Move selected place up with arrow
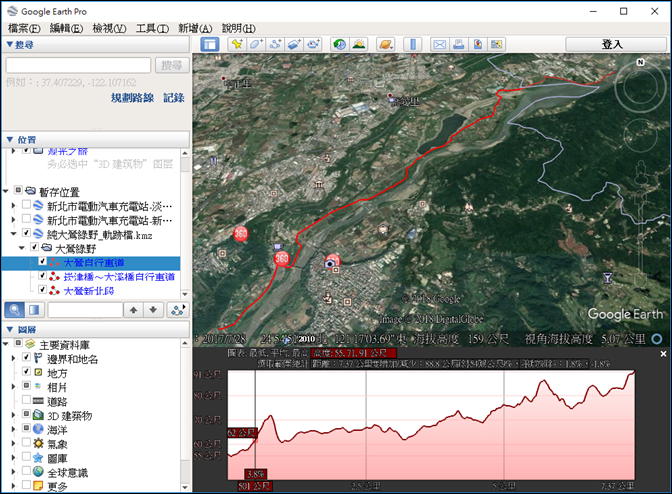Image resolution: width=672 pixels, height=494 pixels. click(x=133, y=310)
